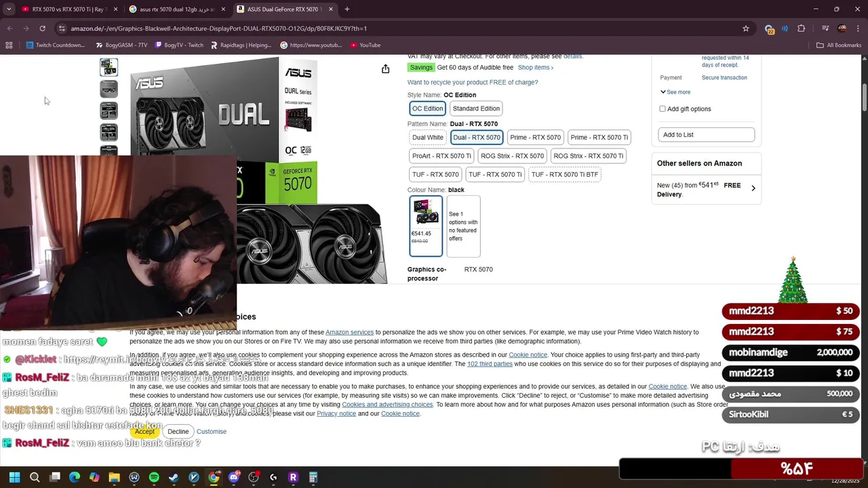868x488 pixels.
Task: Choose TUF - RTX 5070 Ti pattern
Action: (495, 174)
